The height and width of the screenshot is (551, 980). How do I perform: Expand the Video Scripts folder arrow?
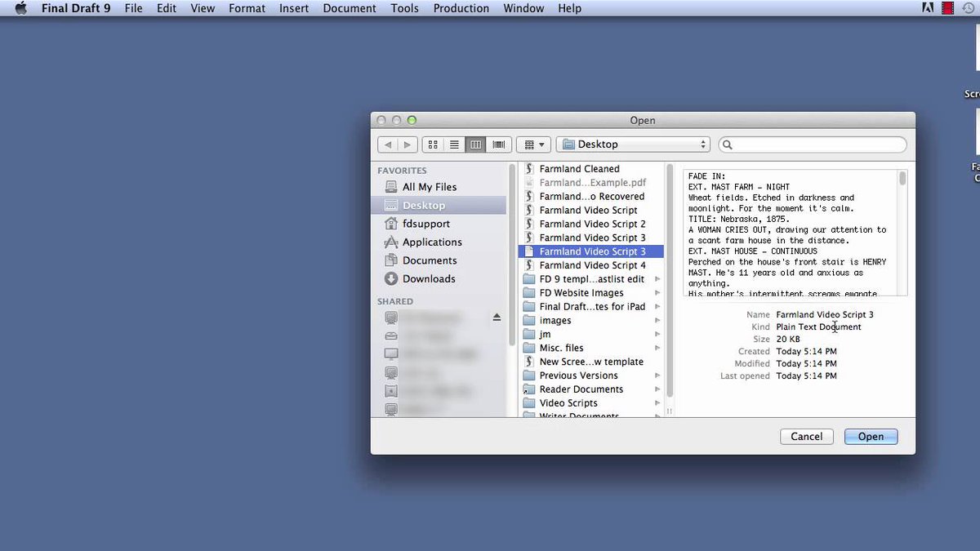coord(658,403)
